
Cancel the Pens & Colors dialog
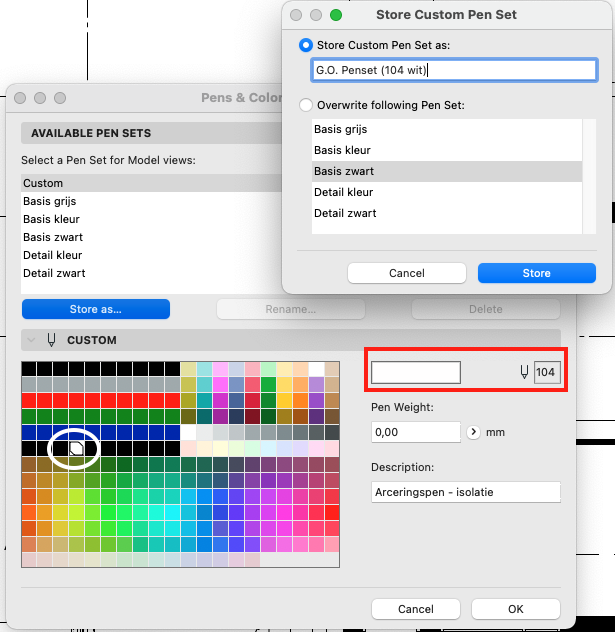(x=416, y=609)
